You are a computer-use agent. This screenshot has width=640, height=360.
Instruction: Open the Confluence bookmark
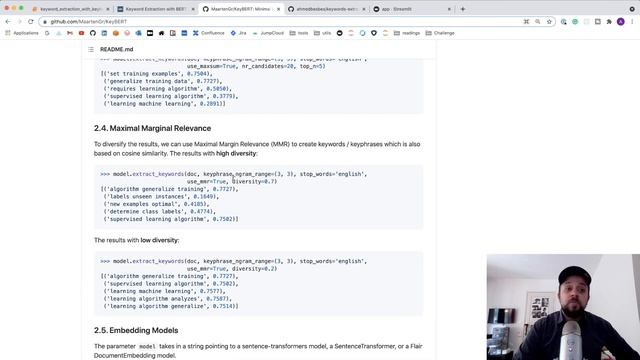[209, 33]
